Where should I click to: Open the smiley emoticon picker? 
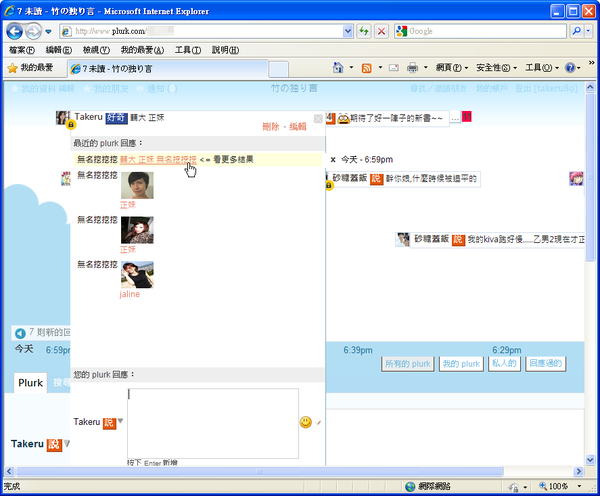pos(305,422)
